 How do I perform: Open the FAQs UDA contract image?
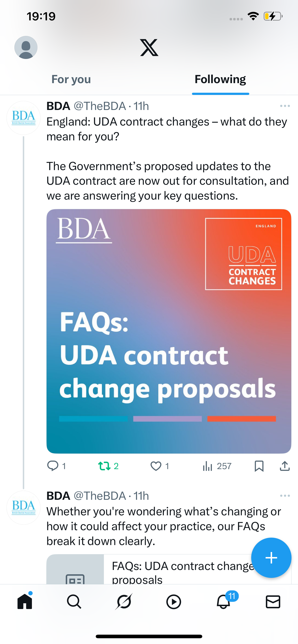coord(169,331)
